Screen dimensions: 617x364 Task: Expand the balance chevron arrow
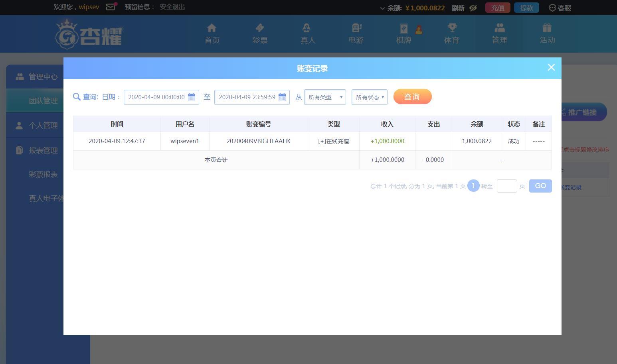[382, 8]
